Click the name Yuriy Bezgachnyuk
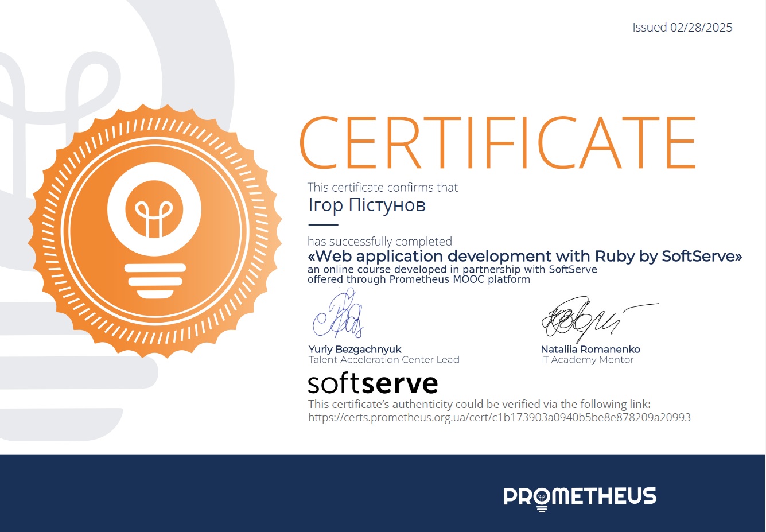 tap(355, 349)
